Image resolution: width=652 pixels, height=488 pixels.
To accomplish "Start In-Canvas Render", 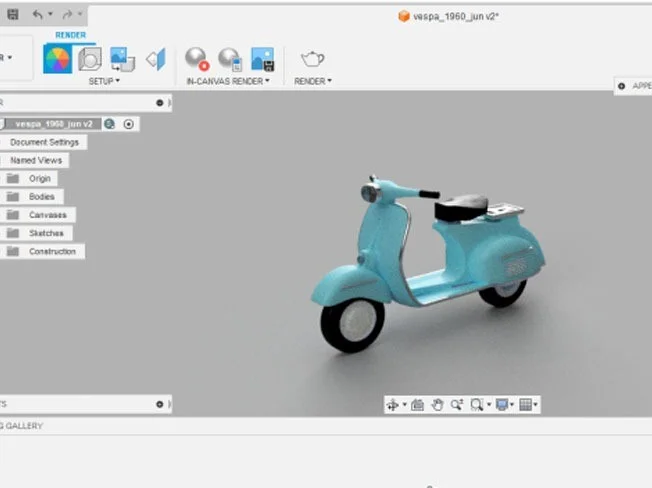I will (196, 59).
